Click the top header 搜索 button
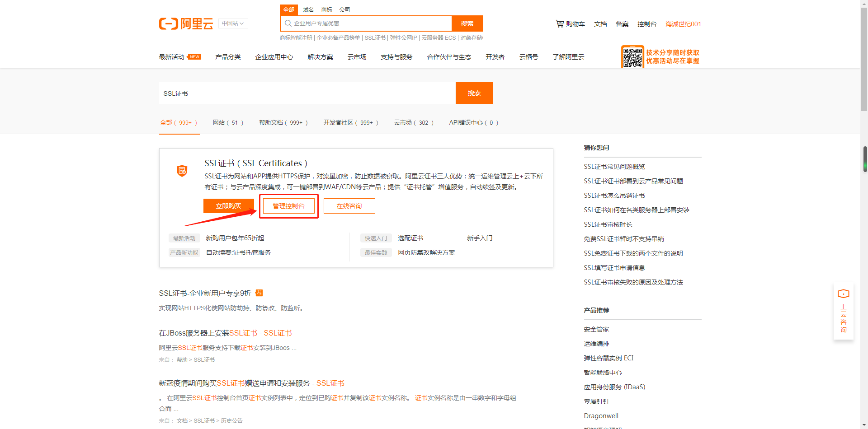The width and height of the screenshot is (868, 429). tap(467, 23)
